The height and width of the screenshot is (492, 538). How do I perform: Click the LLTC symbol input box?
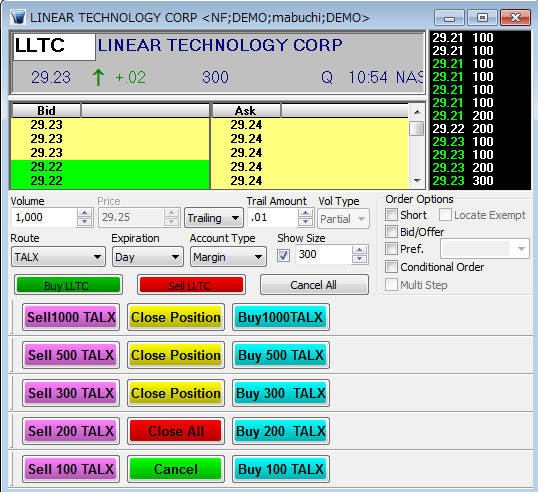[54, 47]
